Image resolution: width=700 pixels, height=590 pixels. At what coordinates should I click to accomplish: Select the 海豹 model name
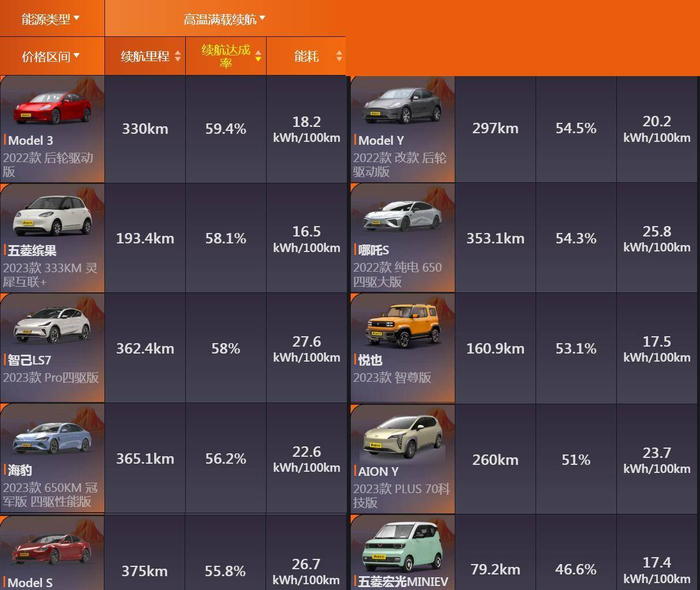point(20,470)
